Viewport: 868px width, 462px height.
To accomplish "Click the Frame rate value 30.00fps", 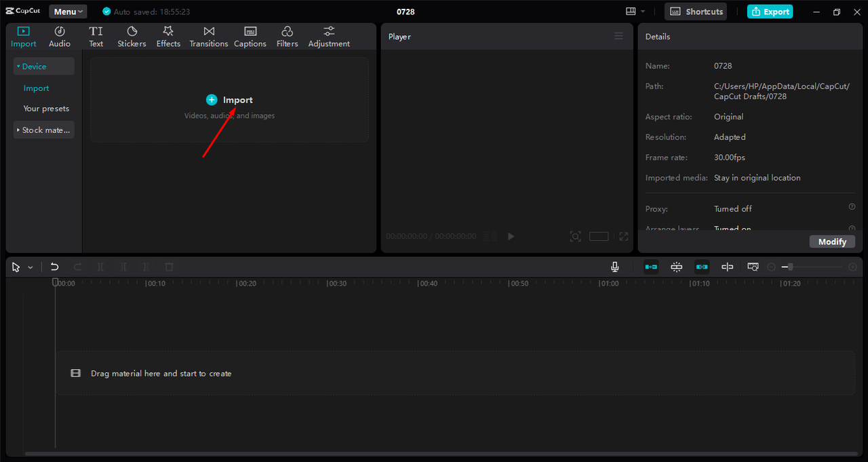I will [730, 157].
